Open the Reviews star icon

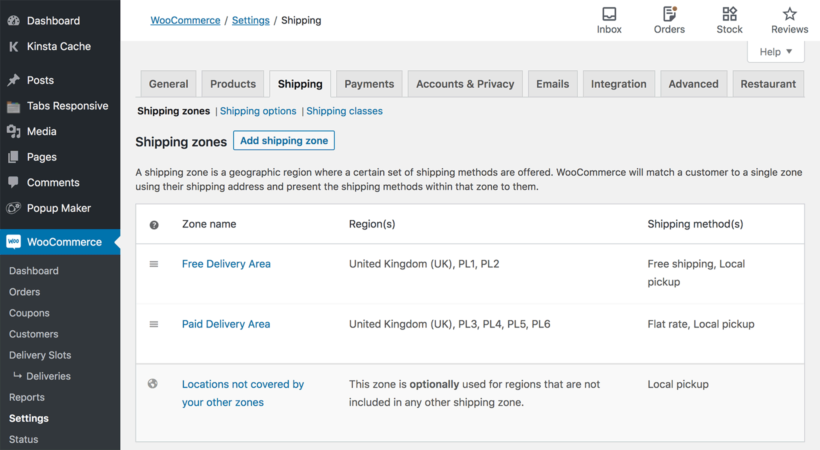click(x=790, y=14)
